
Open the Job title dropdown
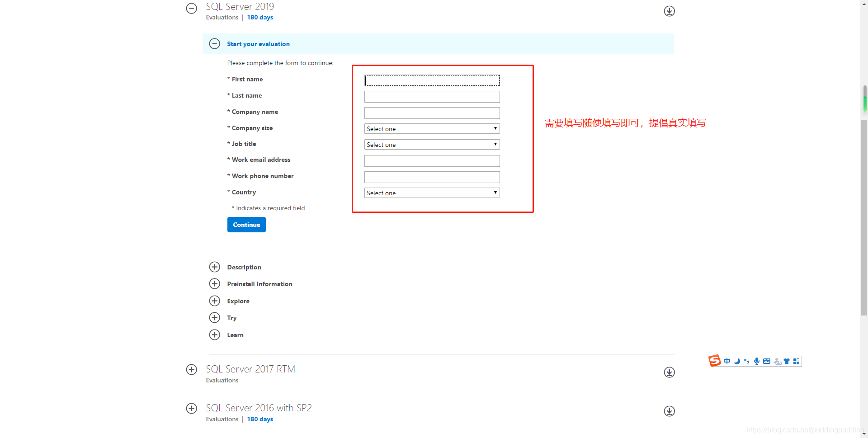tap(432, 145)
